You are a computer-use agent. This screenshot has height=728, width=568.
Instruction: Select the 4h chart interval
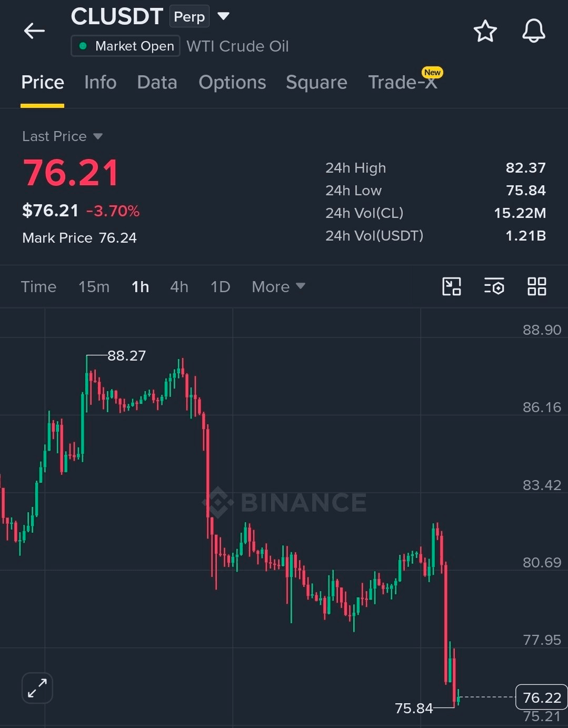click(x=179, y=287)
